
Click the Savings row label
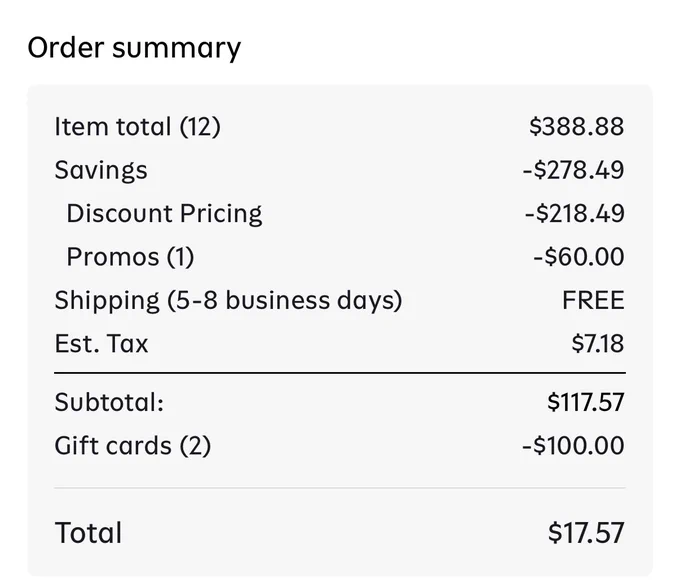coord(101,170)
